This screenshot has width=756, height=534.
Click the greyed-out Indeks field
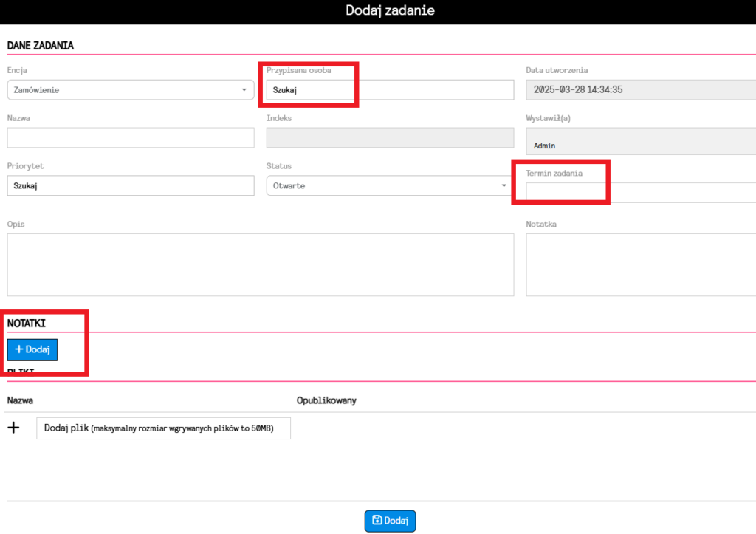point(390,138)
